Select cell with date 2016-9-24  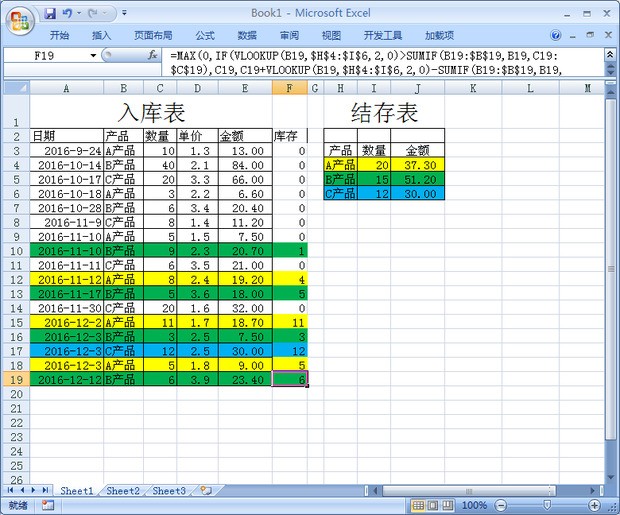[x=66, y=151]
